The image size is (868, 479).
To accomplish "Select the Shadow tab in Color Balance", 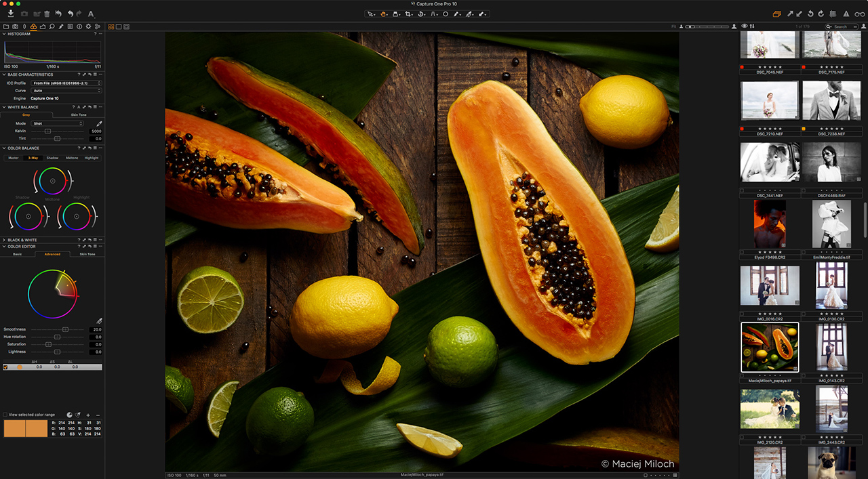I will click(x=52, y=158).
